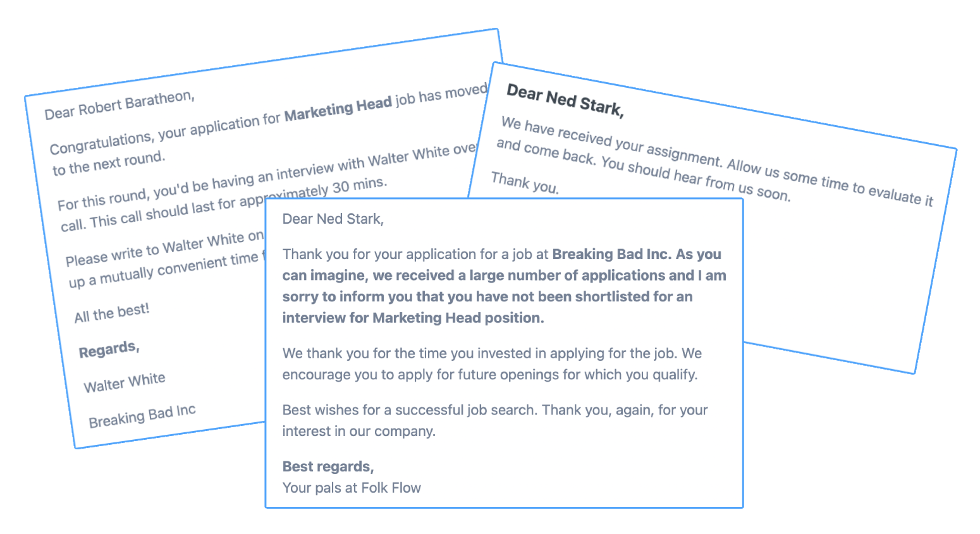This screenshot has height=534, width=980.
Task: Click "Your pals at Folk Flow" signature
Action: (352, 488)
